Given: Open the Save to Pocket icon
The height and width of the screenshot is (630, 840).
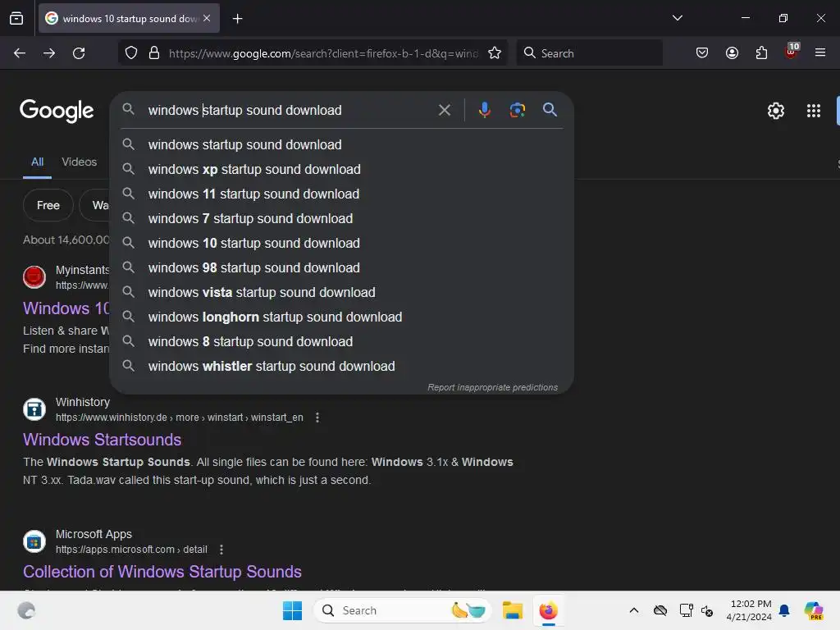Looking at the screenshot, I should (702, 53).
